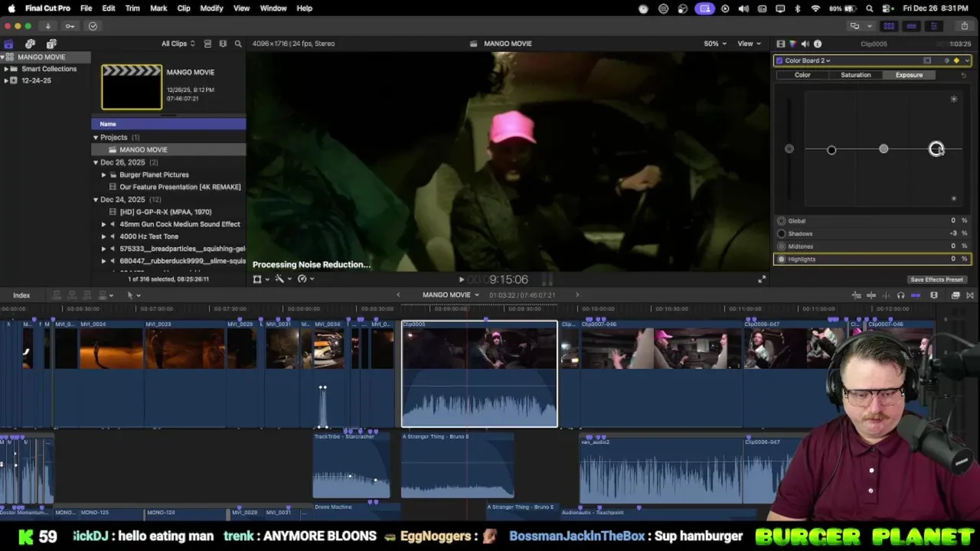Click the browser search magnifier icon
Screen dimensions: 980x551
click(238, 44)
